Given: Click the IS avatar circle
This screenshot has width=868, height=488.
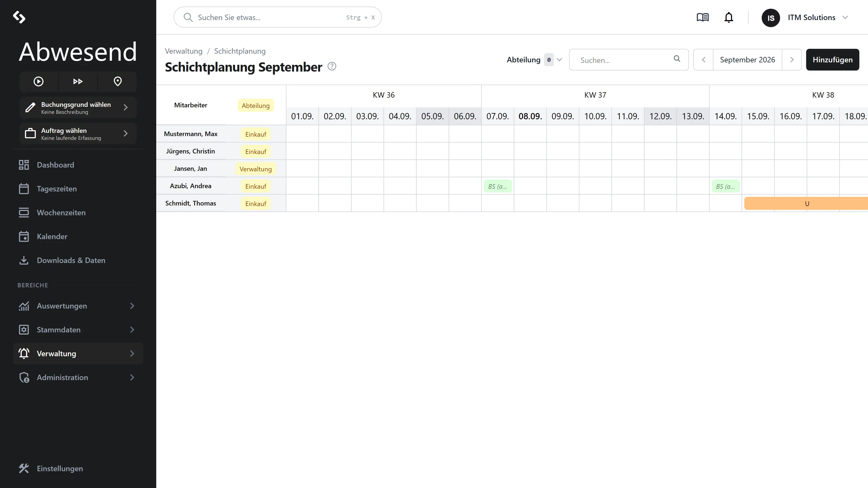Looking at the screenshot, I should [x=771, y=18].
